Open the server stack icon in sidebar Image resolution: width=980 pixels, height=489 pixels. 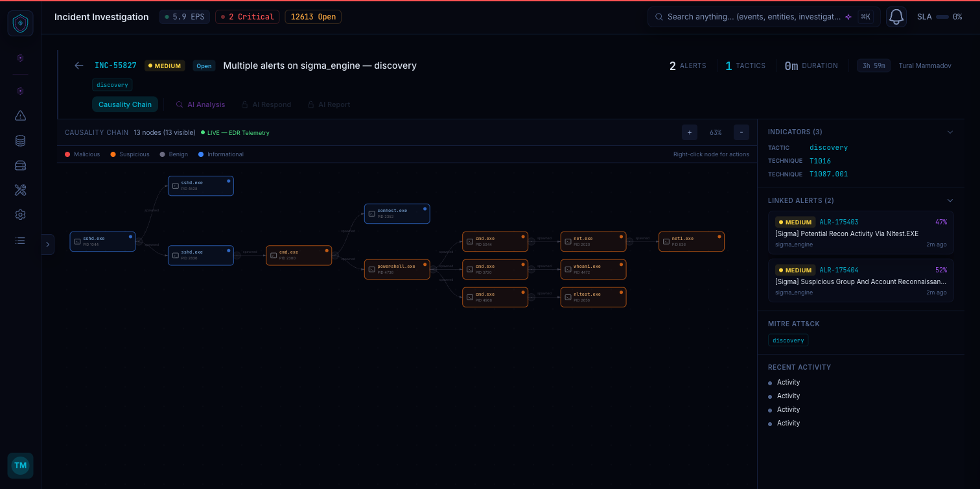click(20, 165)
